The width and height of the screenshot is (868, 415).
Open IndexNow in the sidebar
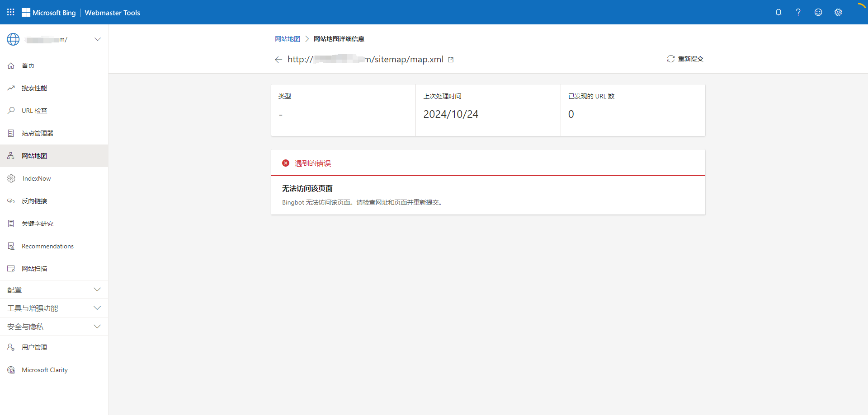[54, 178]
